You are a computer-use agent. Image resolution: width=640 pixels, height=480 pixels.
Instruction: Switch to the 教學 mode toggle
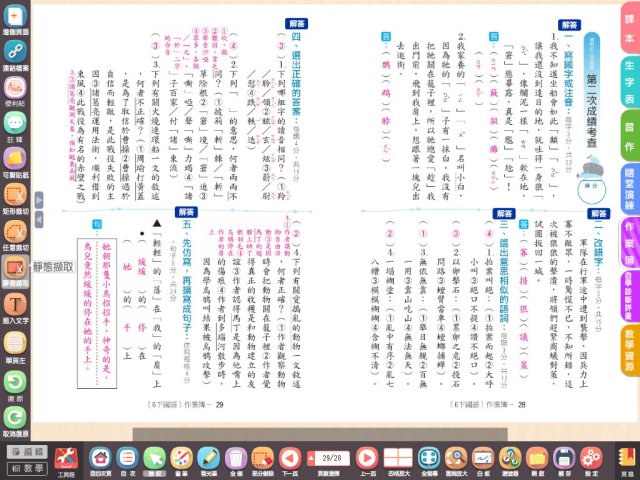click(22, 466)
